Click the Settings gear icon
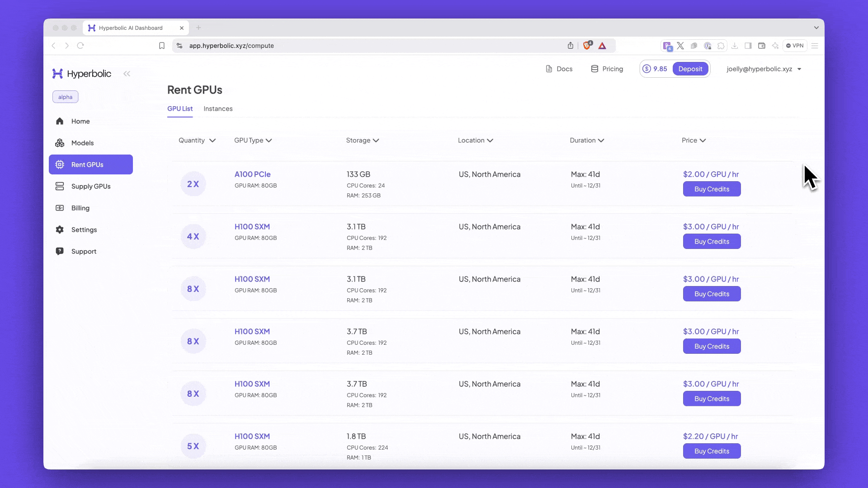This screenshot has width=868, height=488. [x=60, y=230]
